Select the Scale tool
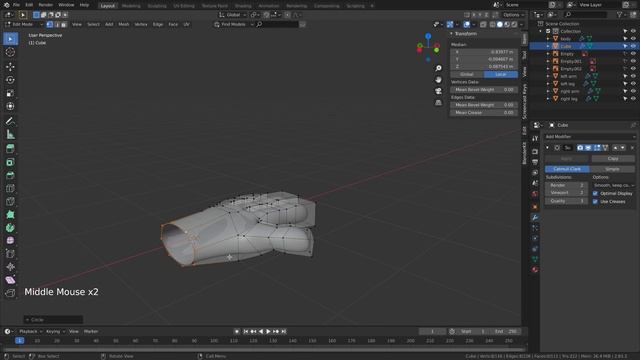This screenshot has height=360, width=640. click(x=10, y=93)
